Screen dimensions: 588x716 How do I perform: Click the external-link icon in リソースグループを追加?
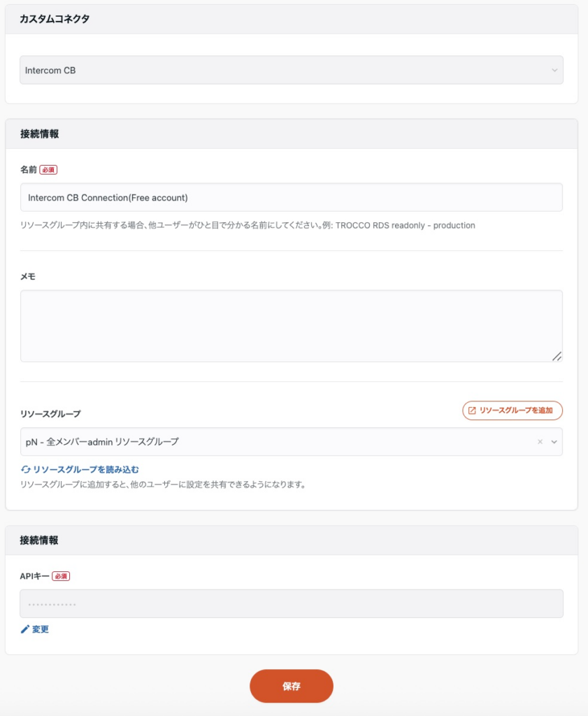click(472, 410)
